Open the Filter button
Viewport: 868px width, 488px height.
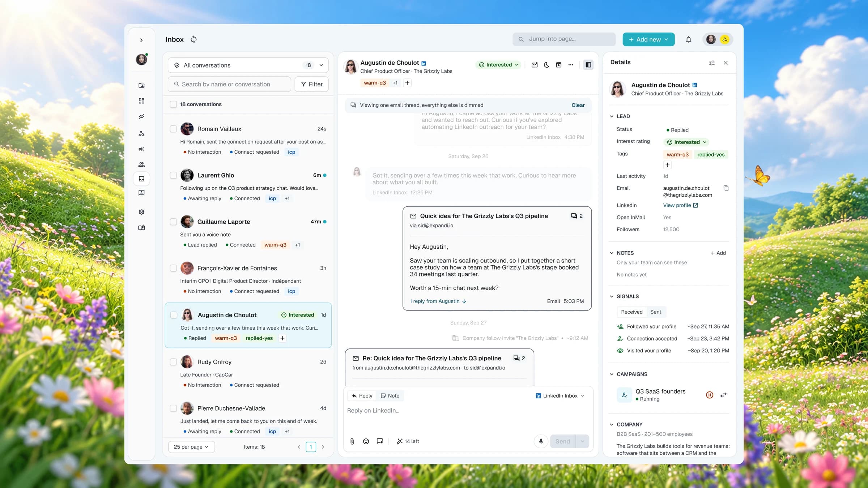click(311, 84)
